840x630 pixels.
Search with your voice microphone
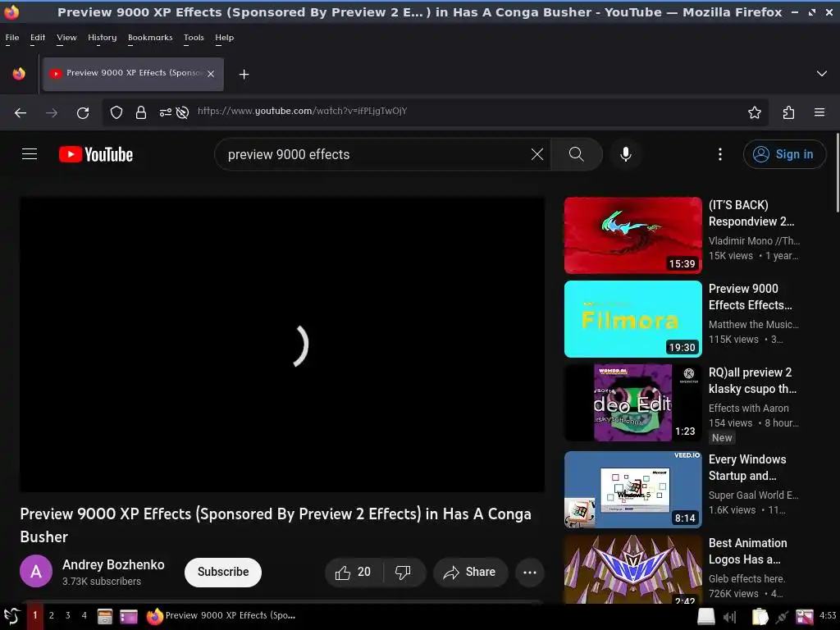tap(625, 154)
